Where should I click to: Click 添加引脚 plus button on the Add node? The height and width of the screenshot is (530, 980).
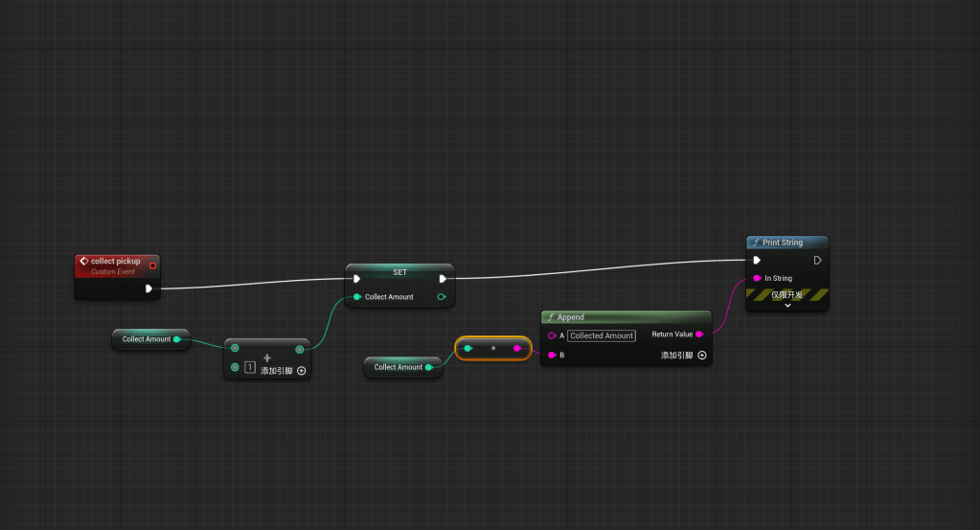pyautogui.click(x=301, y=370)
